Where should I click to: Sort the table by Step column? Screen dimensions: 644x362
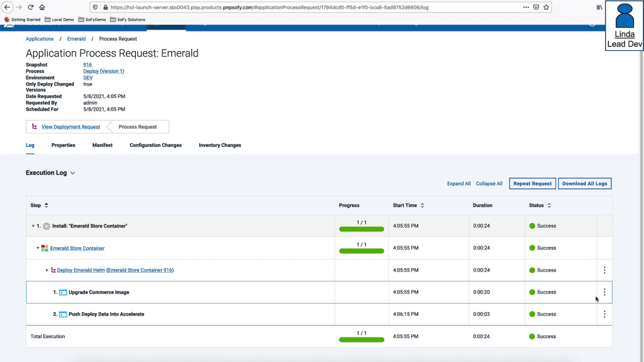coord(46,206)
